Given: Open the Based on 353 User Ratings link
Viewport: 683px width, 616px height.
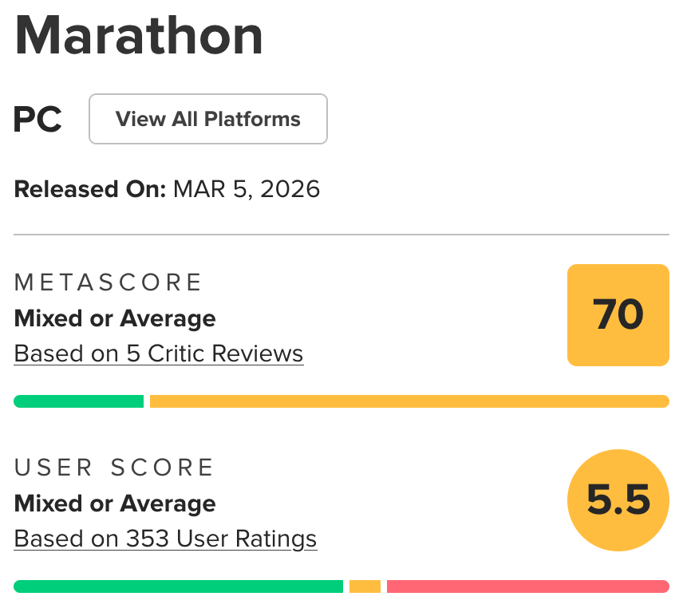Looking at the screenshot, I should pyautogui.click(x=165, y=539).
